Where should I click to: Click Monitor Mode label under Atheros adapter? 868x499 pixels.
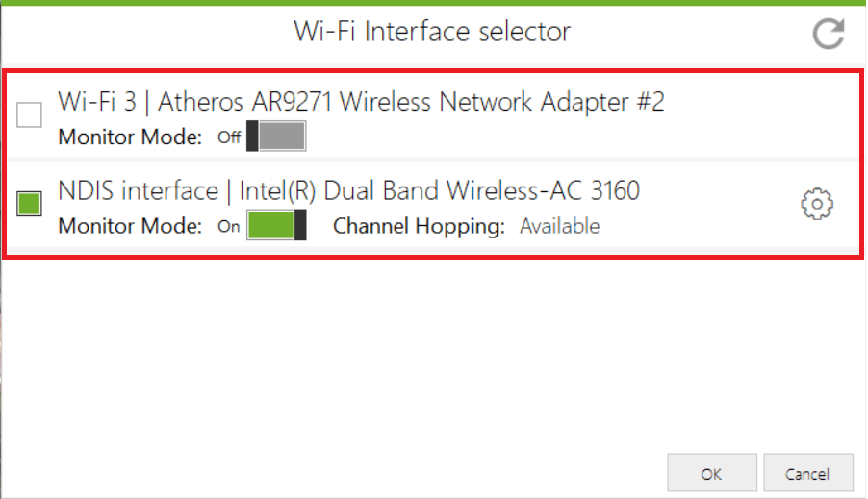130,137
